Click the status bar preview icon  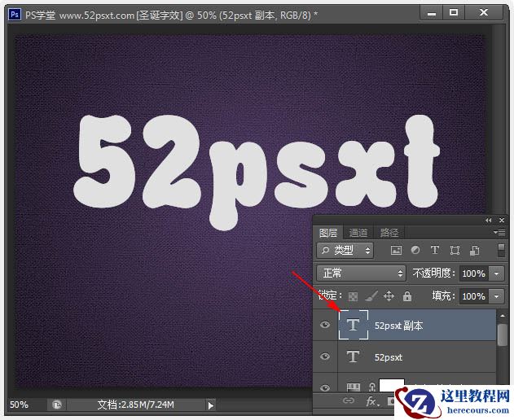(x=57, y=405)
